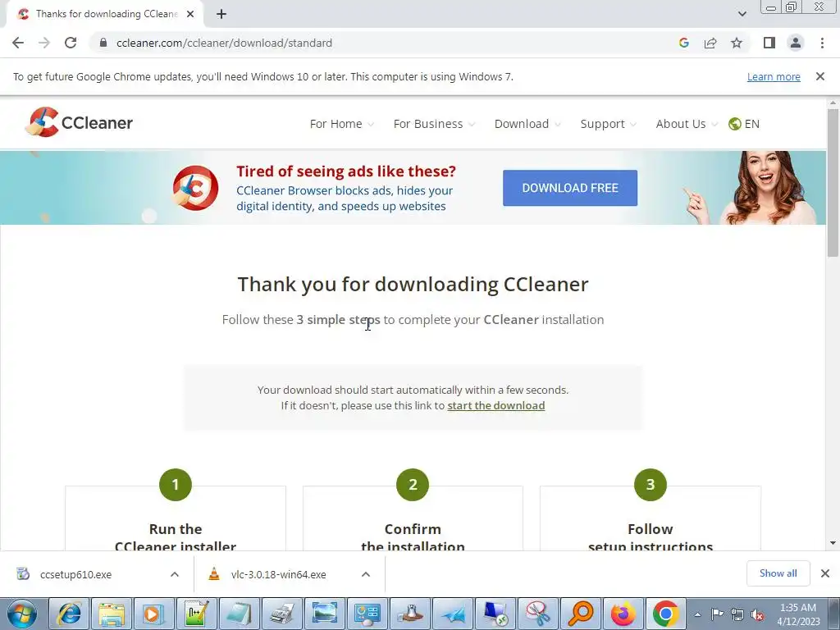Open the ccsetup610.exe download
Image resolution: width=840 pixels, height=630 pixels.
click(x=75, y=574)
